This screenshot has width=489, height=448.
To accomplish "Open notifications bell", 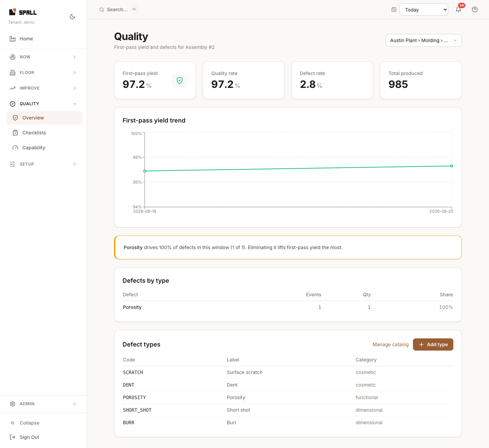I will (x=458, y=10).
